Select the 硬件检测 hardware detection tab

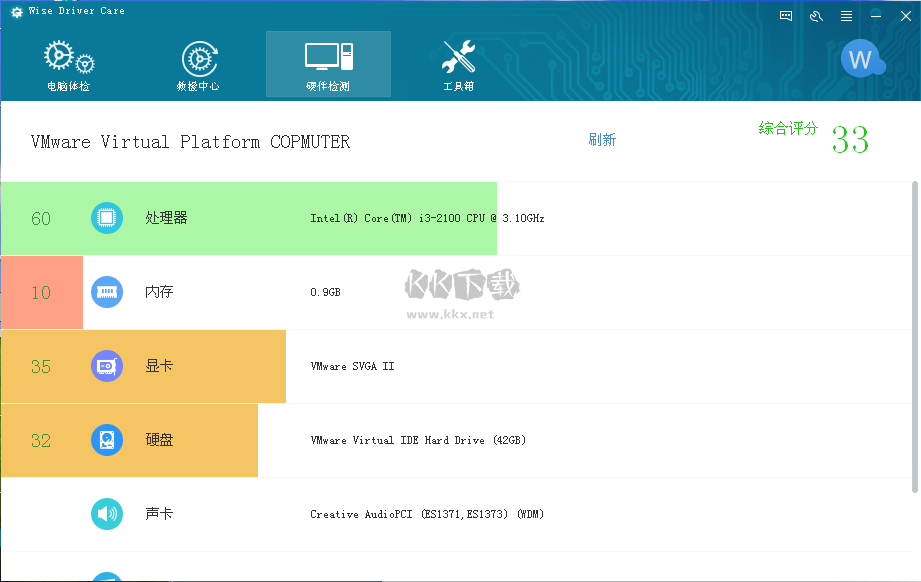tap(328, 62)
